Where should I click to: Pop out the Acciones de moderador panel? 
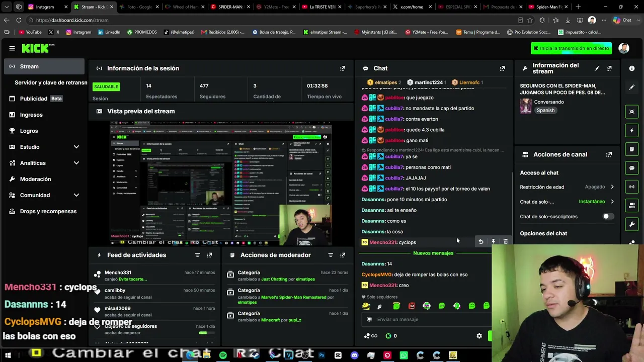click(x=343, y=255)
